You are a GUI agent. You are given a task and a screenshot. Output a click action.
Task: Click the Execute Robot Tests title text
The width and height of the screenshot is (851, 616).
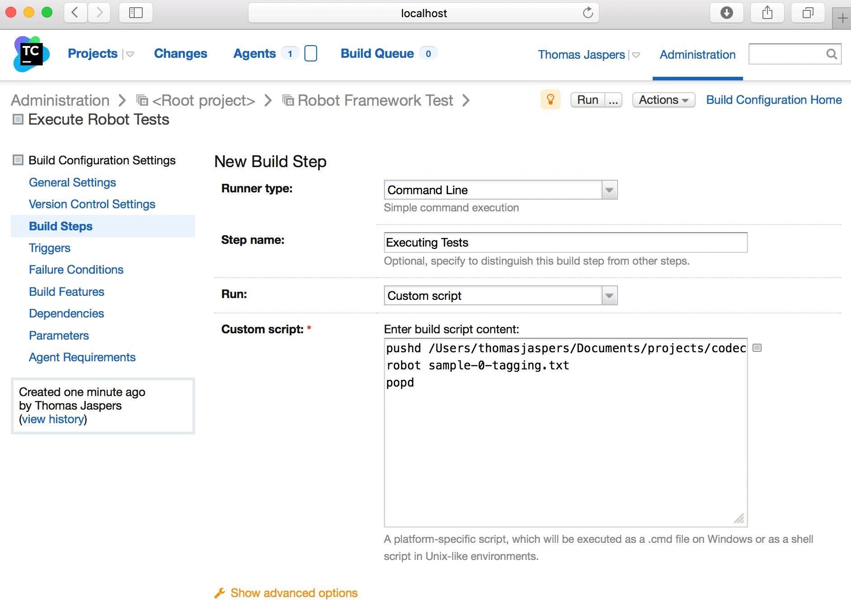tap(98, 120)
